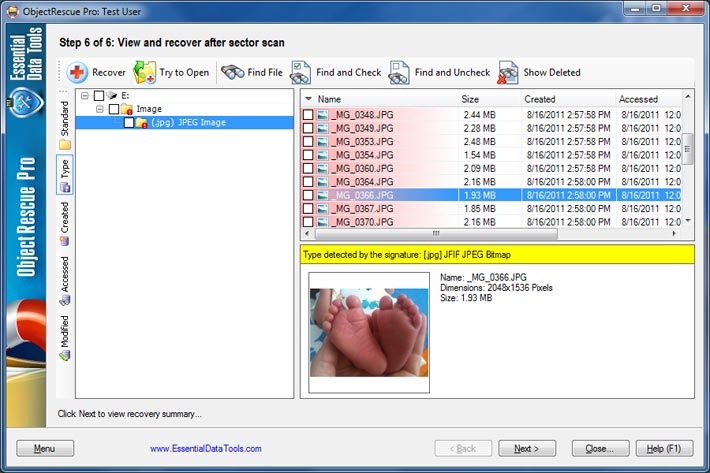This screenshot has height=473, width=710.
Task: Click the file list vertical scrollbar thumb
Action: (687, 149)
